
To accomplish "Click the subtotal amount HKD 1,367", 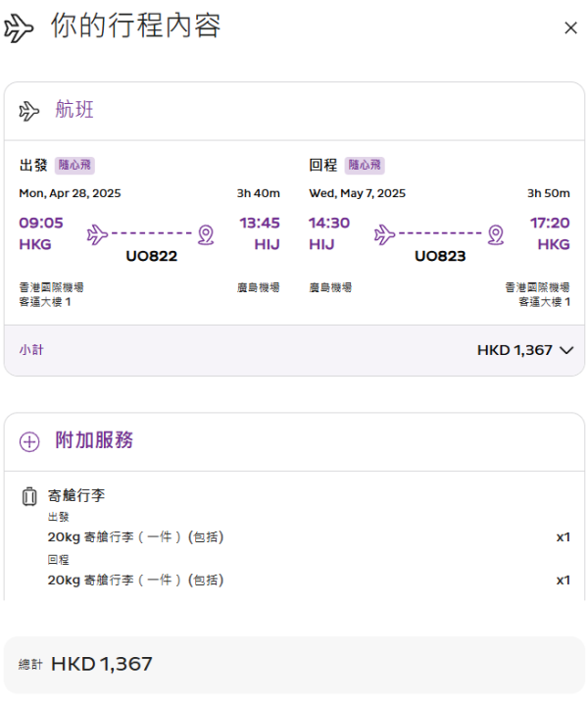I will click(514, 350).
